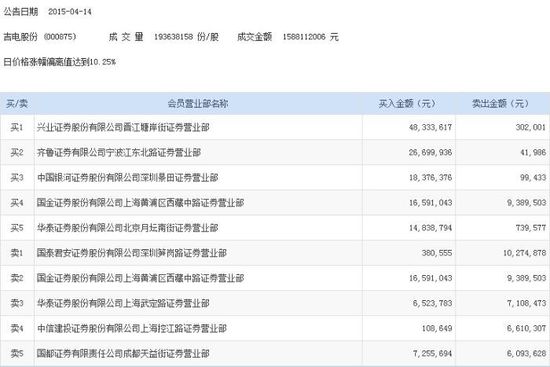Select the 卖3 row label

[x=17, y=303]
